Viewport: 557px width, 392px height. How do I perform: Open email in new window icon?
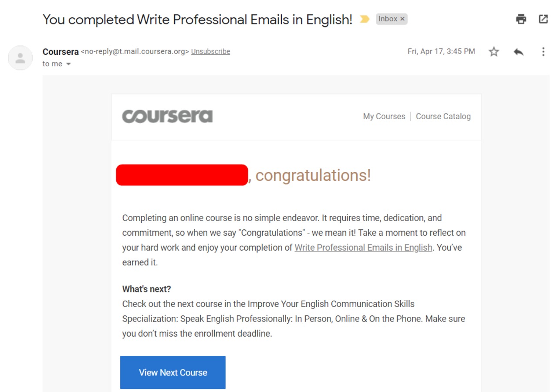tap(543, 19)
